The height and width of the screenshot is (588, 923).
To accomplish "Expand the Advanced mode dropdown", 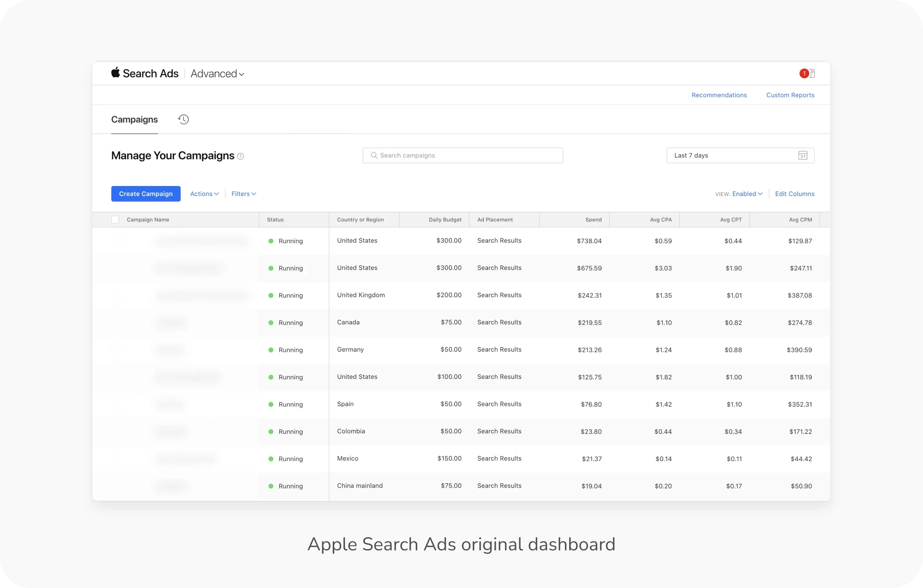I will coord(217,73).
